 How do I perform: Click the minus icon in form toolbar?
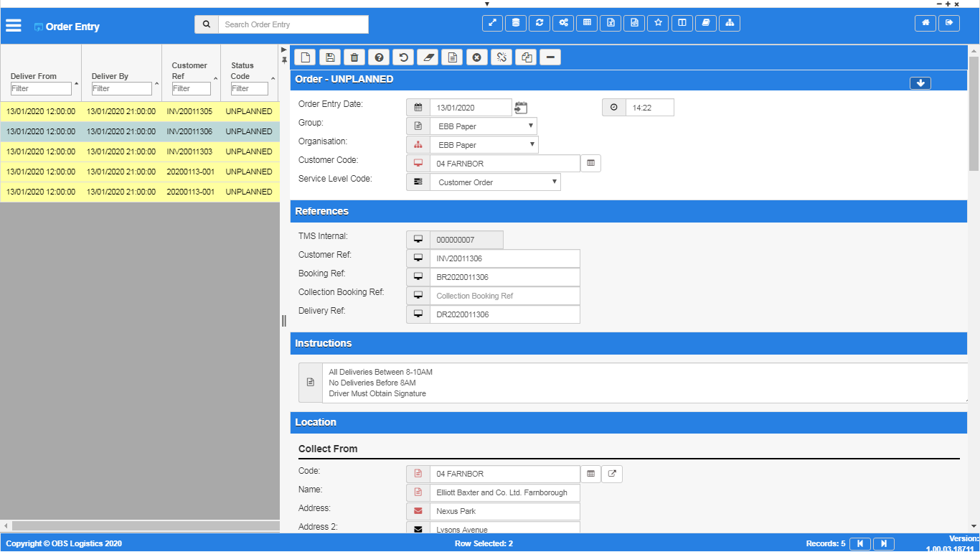[x=550, y=57]
